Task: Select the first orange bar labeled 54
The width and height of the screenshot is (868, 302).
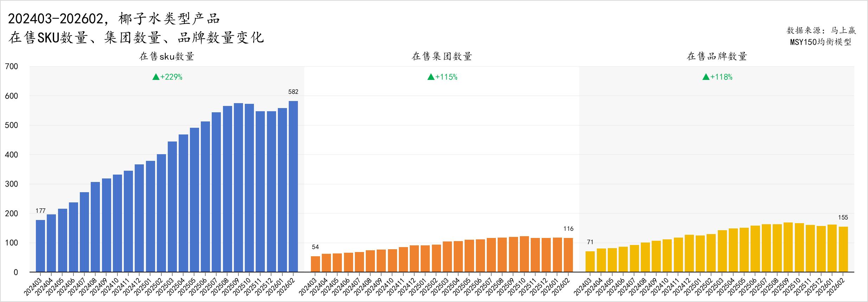Action: 315,264
